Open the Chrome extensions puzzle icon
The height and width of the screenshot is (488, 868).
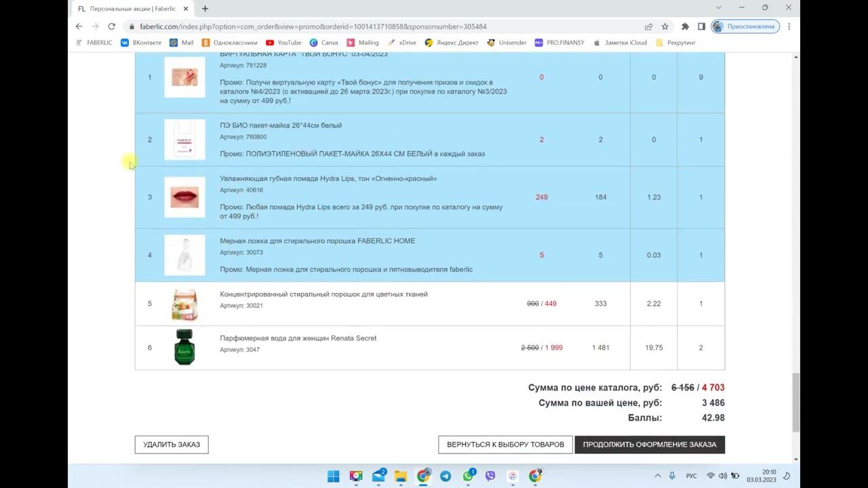(x=685, y=26)
